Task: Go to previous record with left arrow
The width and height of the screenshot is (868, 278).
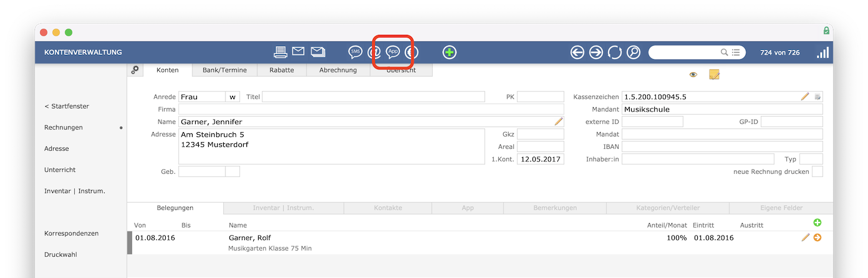Action: 577,52
